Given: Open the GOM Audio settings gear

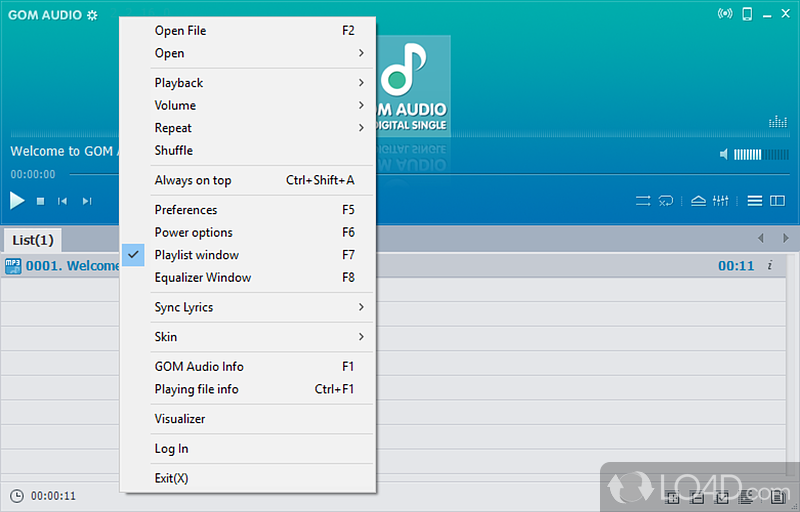Looking at the screenshot, I should [92, 15].
